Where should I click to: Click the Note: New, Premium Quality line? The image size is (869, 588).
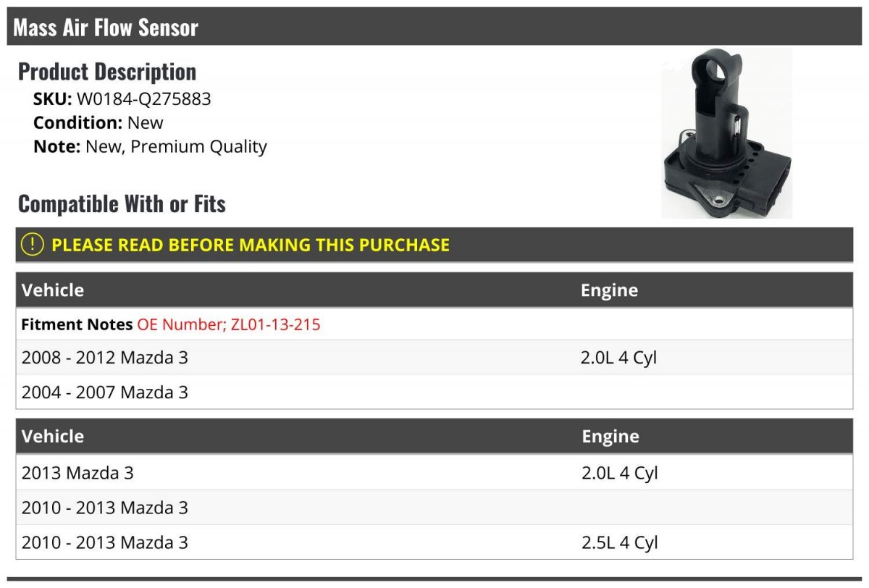[x=150, y=147]
